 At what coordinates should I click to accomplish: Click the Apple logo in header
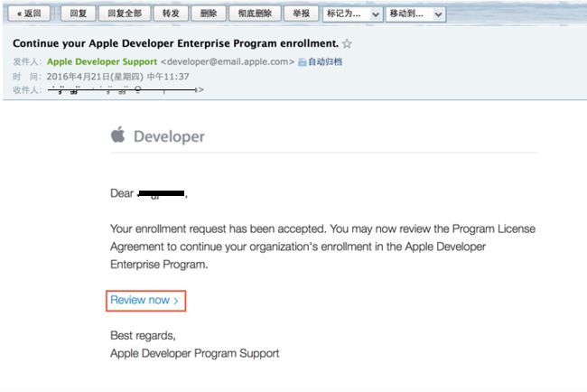[118, 135]
